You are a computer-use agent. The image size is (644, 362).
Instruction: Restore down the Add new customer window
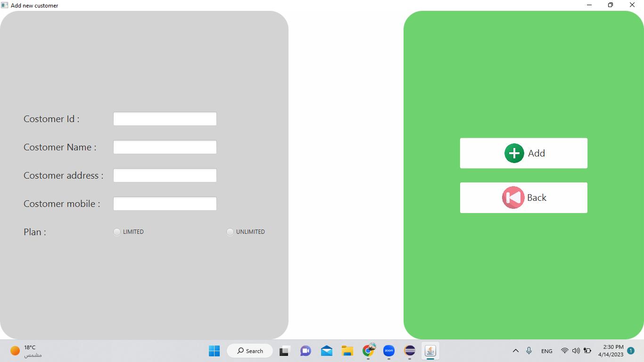[611, 5]
